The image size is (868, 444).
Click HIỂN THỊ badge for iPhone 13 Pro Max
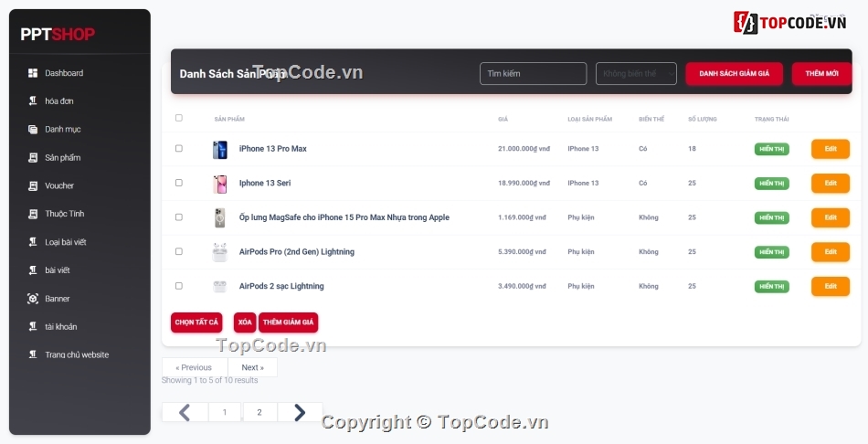[x=772, y=150]
